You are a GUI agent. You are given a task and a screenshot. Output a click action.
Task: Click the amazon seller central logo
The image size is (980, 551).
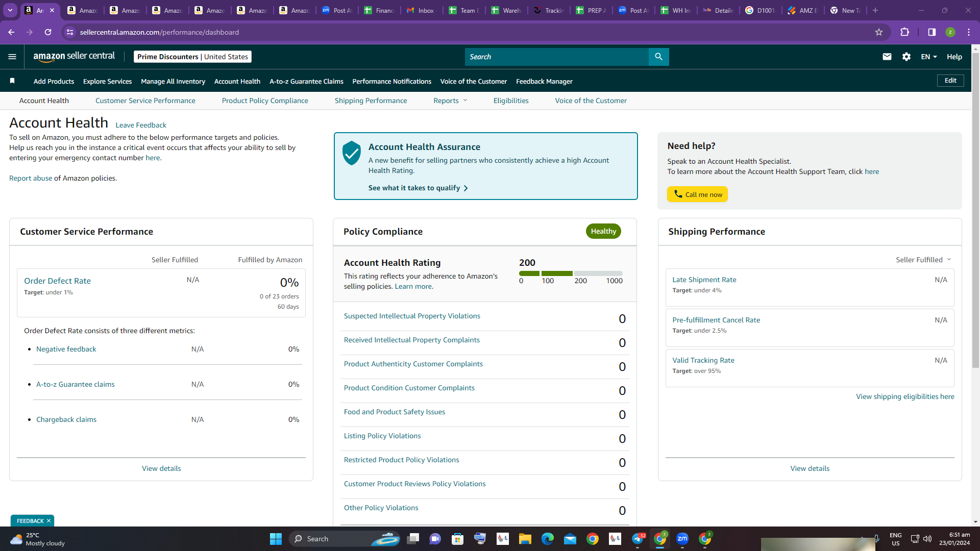(x=74, y=57)
